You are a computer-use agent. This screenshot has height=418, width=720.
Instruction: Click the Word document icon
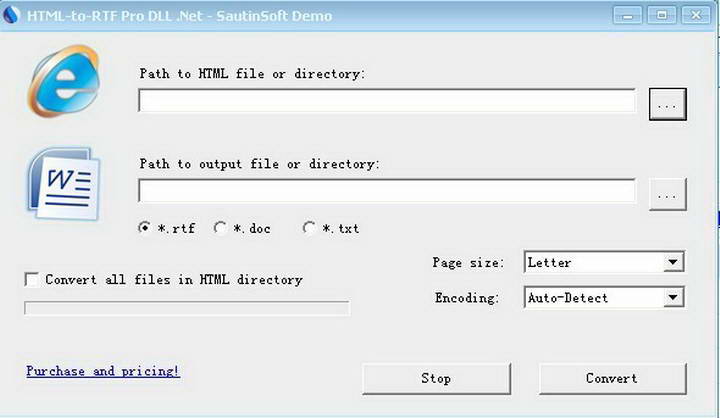coord(64,184)
